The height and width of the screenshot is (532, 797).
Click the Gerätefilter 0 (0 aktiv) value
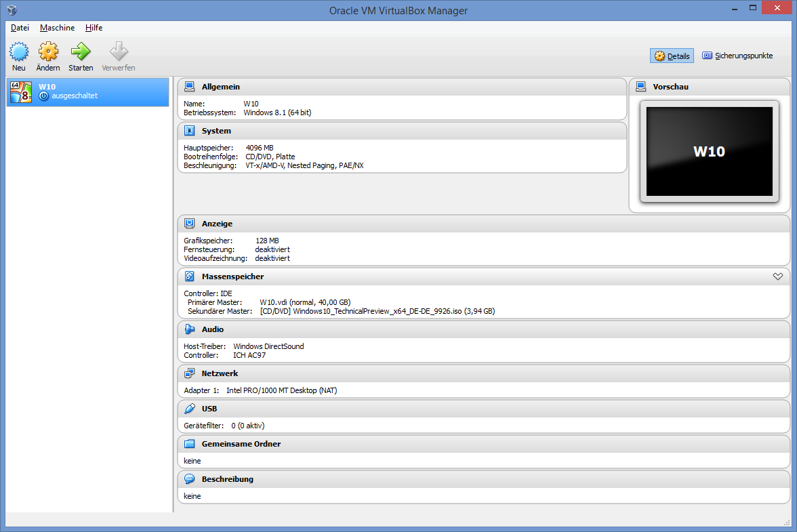[247, 426]
